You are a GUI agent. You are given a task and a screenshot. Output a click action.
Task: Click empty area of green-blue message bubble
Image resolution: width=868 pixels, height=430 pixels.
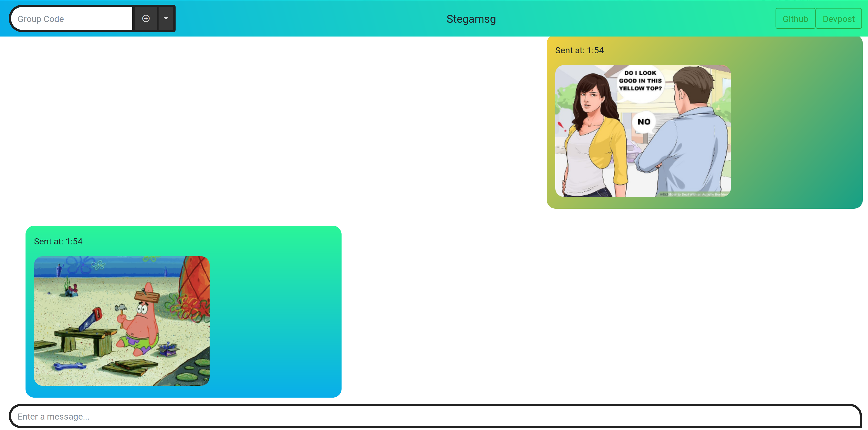pyautogui.click(x=276, y=320)
